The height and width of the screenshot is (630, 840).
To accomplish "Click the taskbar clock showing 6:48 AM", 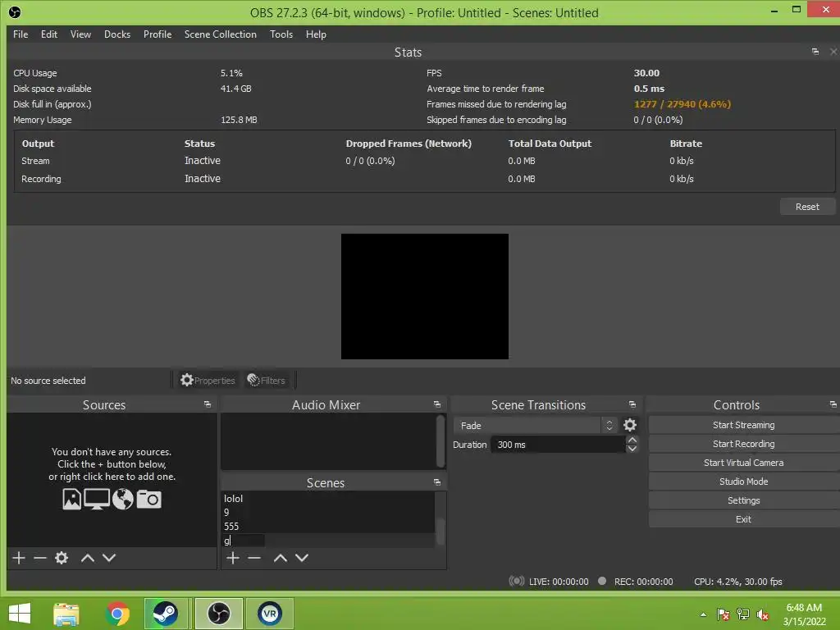I will point(804,614).
